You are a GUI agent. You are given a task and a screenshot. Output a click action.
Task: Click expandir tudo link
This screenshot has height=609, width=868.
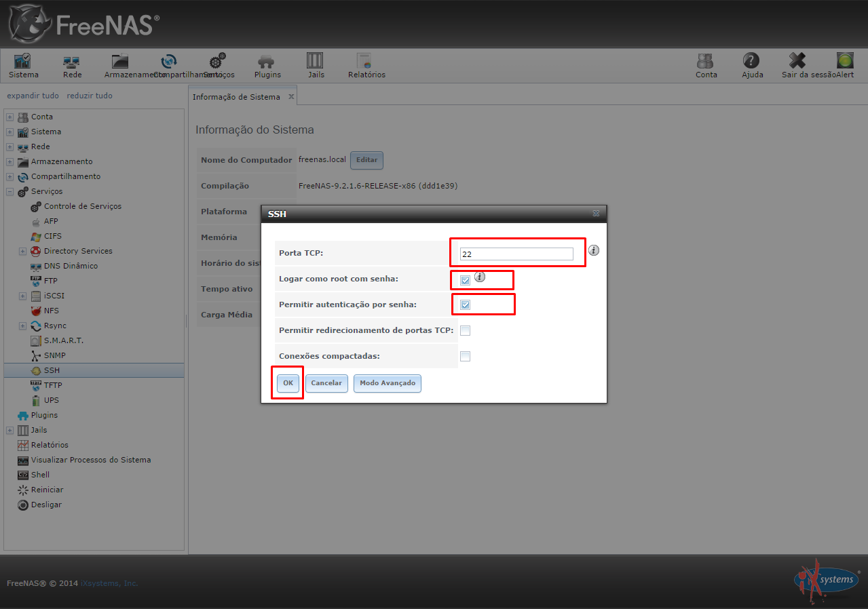coord(33,96)
